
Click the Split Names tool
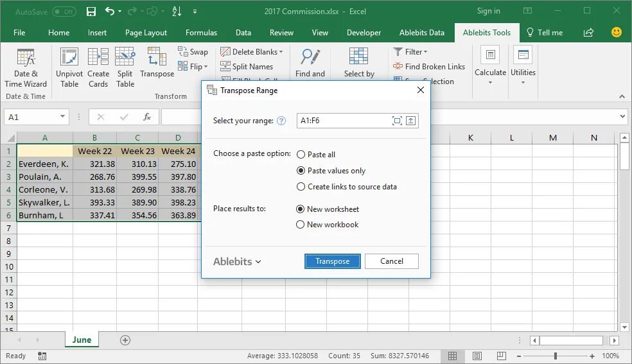tap(247, 66)
